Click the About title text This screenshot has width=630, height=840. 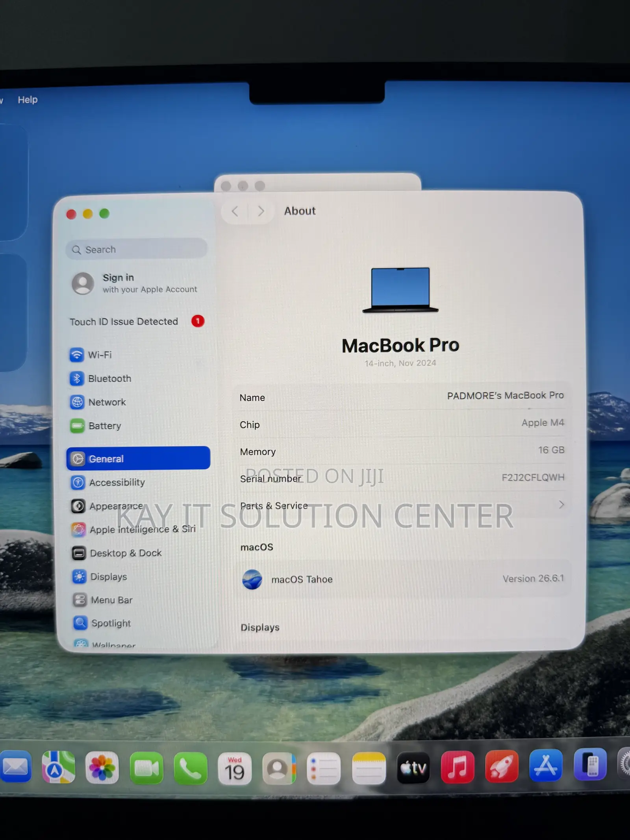pos(300,211)
